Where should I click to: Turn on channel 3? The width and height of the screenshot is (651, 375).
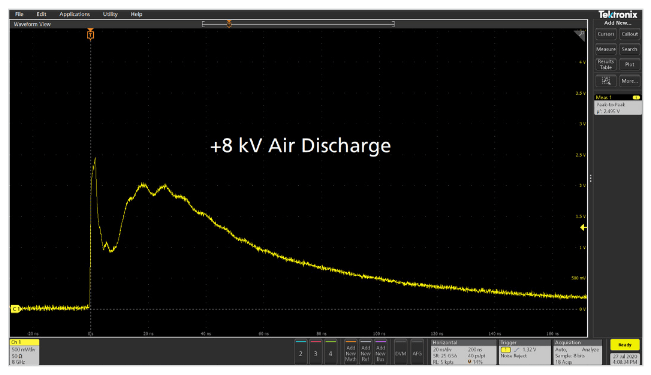pos(316,353)
